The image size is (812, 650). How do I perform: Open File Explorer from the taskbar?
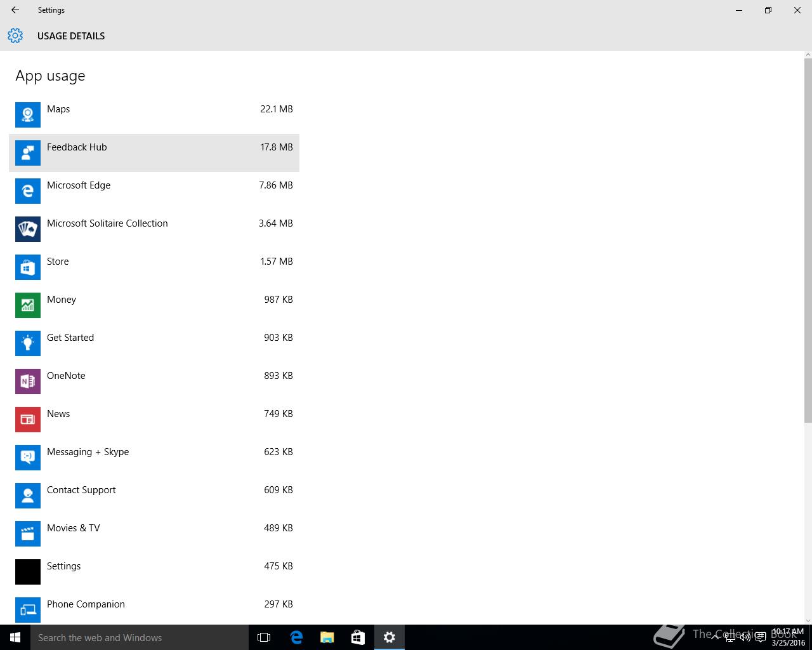tap(327, 637)
